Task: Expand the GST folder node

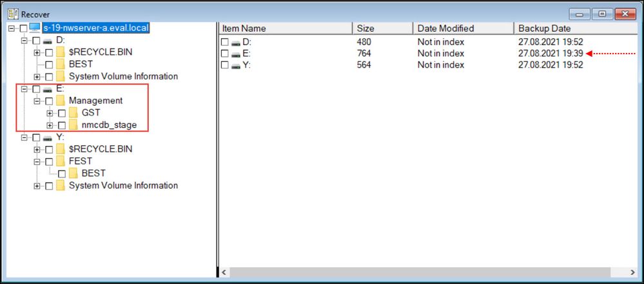Action: (50, 113)
